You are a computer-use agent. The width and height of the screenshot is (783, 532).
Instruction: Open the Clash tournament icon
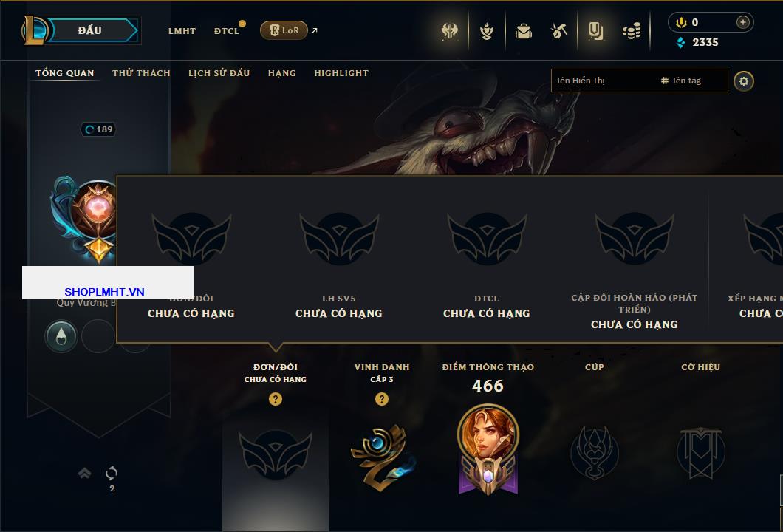click(449, 31)
